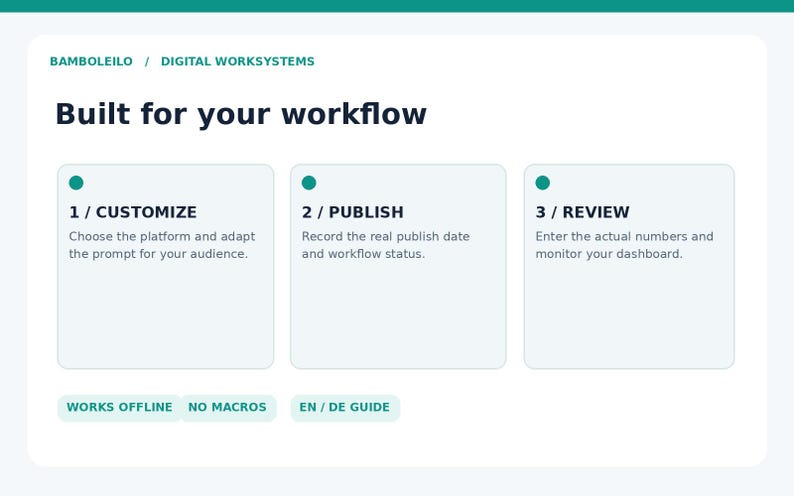The height and width of the screenshot is (496, 794).
Task: Click the heading Built for your workflow
Action: 241,114
